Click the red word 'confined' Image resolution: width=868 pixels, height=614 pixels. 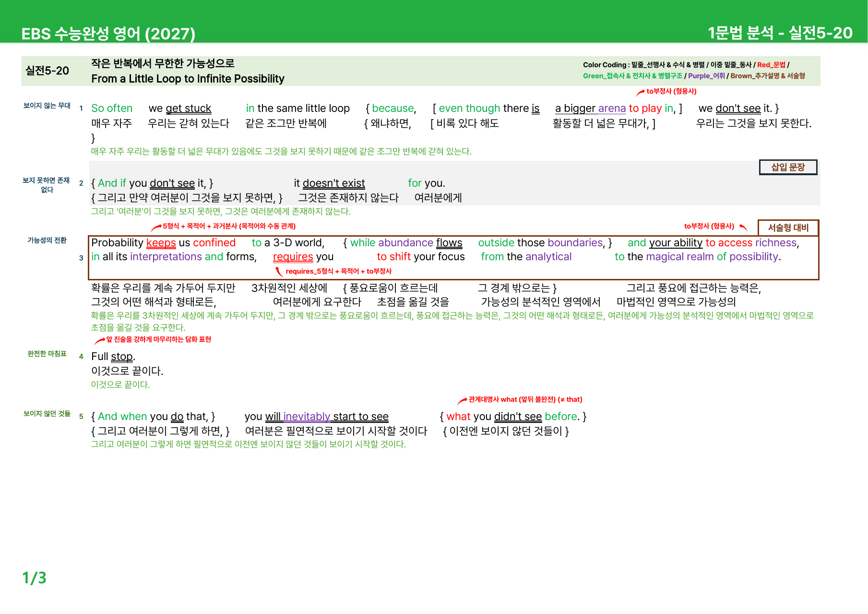tap(214, 243)
